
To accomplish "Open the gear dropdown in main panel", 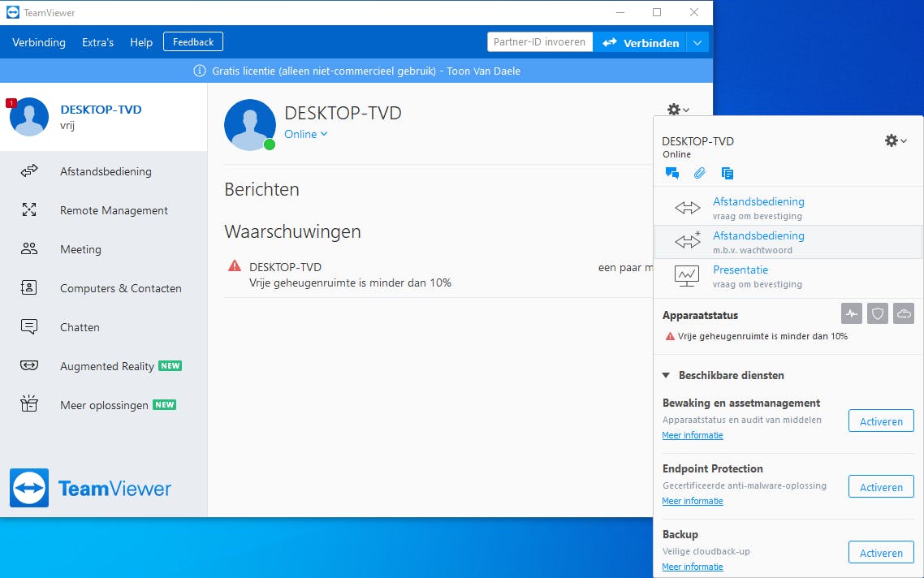I will [678, 109].
